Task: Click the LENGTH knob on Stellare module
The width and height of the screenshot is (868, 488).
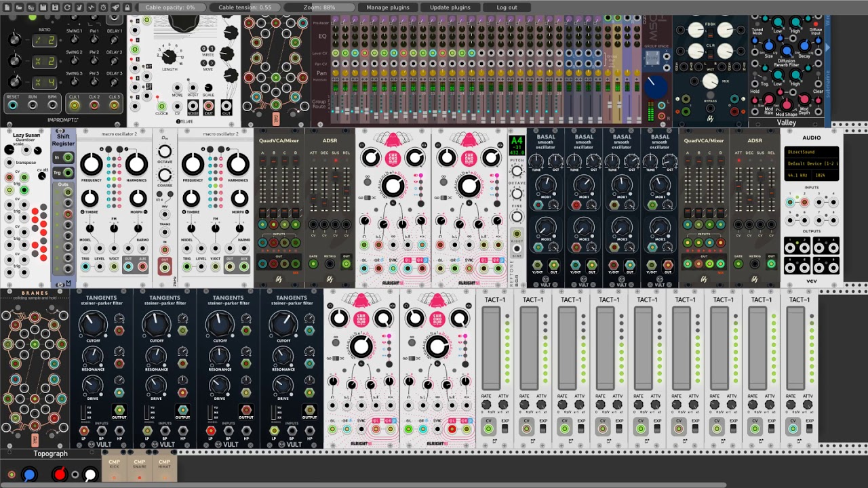Action: [x=169, y=57]
